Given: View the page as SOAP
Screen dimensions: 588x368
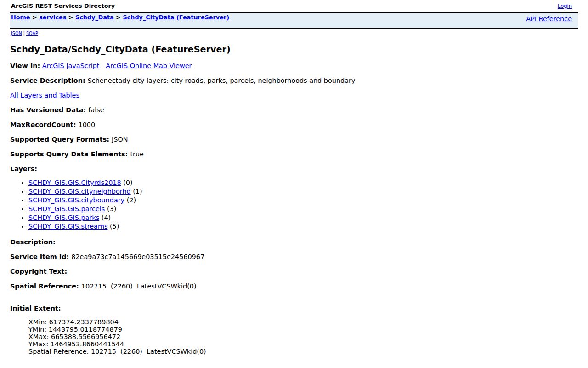Looking at the screenshot, I should point(32,33).
